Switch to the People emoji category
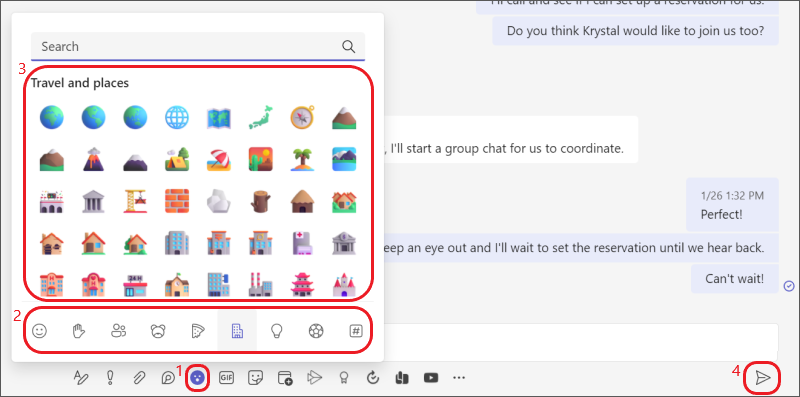Image resolution: width=800 pixels, height=397 pixels. click(x=118, y=331)
